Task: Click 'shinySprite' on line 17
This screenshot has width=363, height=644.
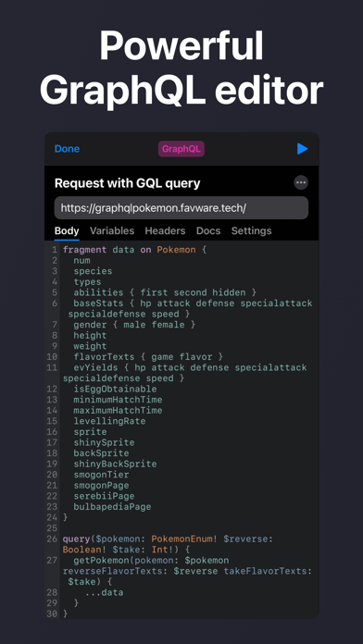Action: [x=104, y=442]
